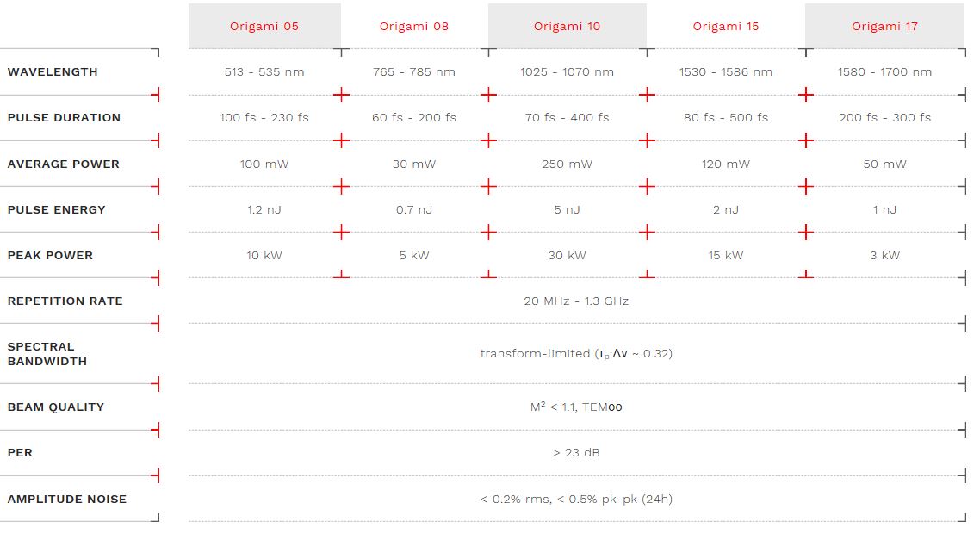Select the PULSE ENERGY row label
980x540 pixels.
click(56, 209)
